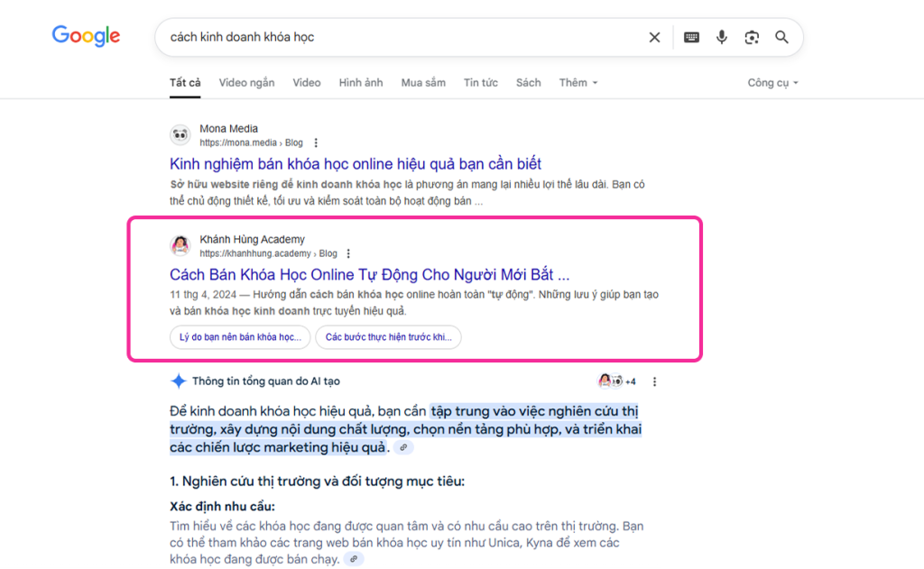Click source link icon after highlighted summary
Image resolution: width=924 pixels, height=569 pixels.
click(403, 447)
